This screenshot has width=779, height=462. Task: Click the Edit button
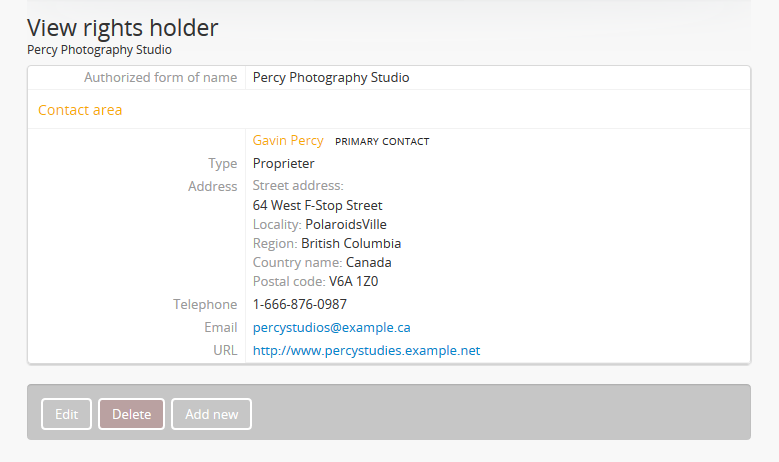click(66, 414)
